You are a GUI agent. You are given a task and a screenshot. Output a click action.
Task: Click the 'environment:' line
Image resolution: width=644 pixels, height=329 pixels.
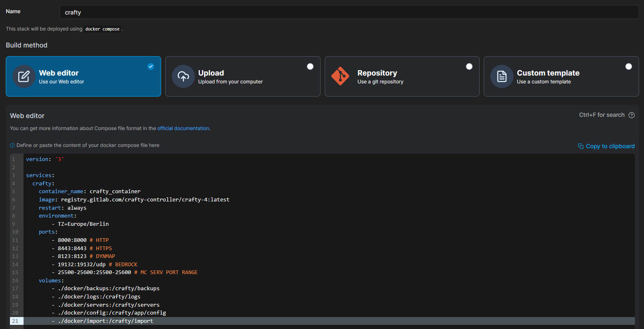pyautogui.click(x=58, y=215)
